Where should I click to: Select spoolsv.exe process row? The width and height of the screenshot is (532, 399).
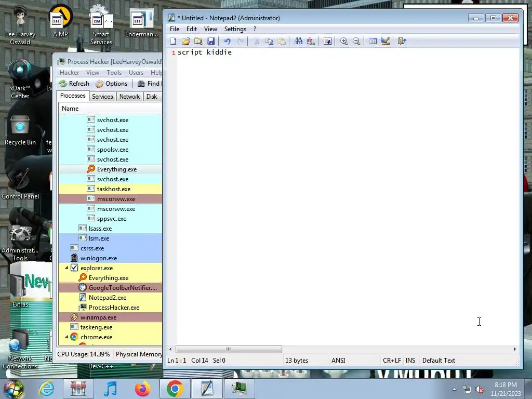point(110,150)
